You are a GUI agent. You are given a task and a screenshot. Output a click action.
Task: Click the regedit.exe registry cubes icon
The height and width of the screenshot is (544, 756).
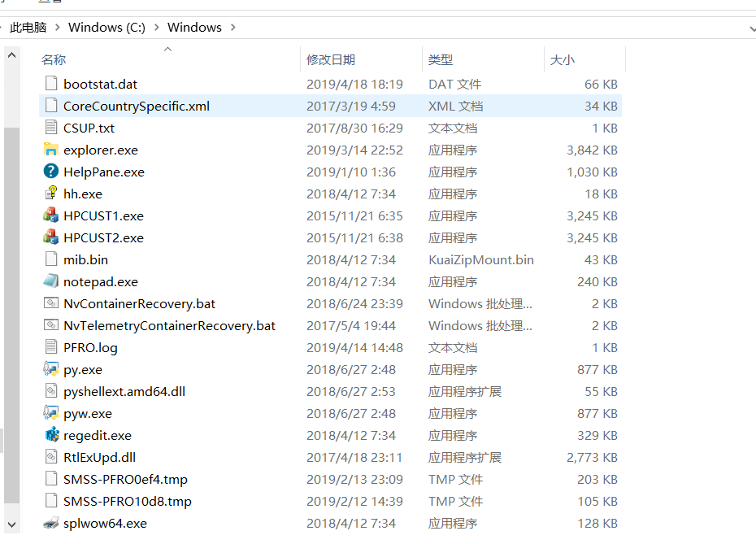pyautogui.click(x=51, y=434)
